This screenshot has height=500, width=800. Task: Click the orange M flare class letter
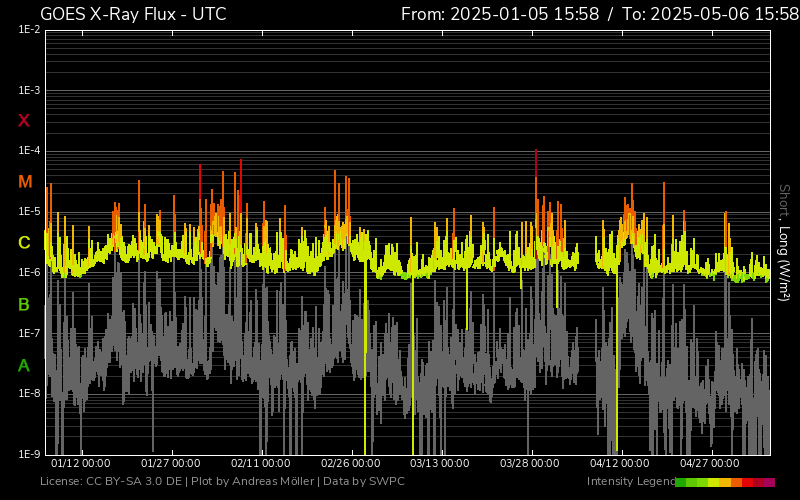(x=25, y=182)
